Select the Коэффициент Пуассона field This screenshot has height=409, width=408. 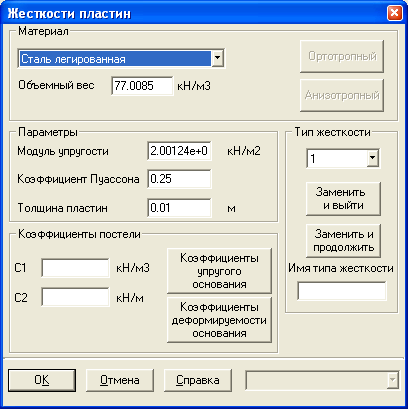[179, 179]
